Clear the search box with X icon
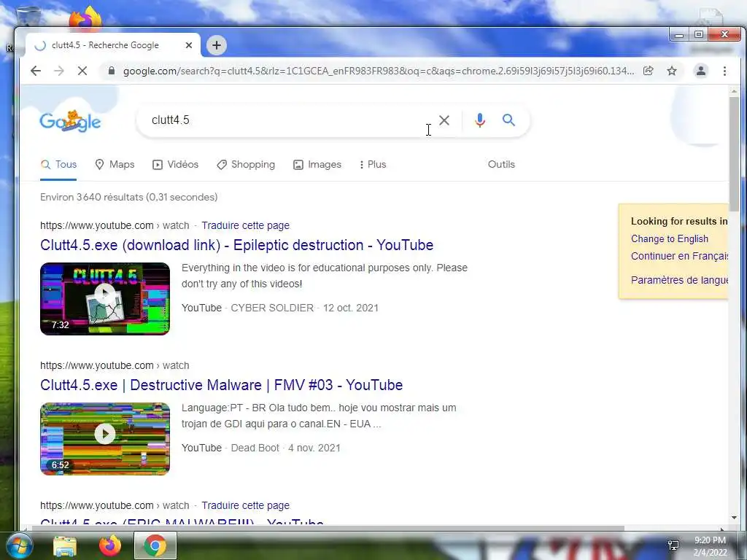 point(444,120)
